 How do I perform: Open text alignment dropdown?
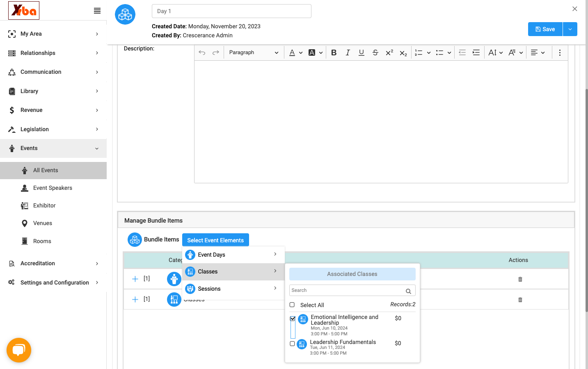pos(538,52)
